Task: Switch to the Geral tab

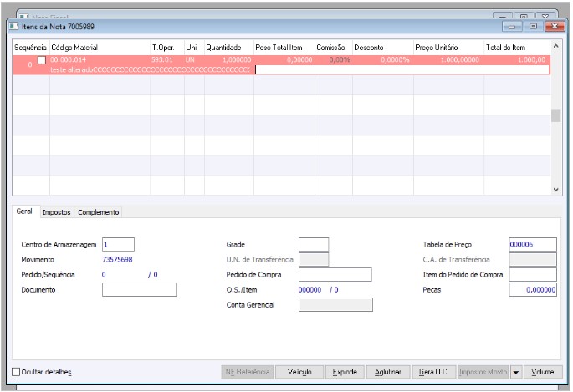Action: 24,211
